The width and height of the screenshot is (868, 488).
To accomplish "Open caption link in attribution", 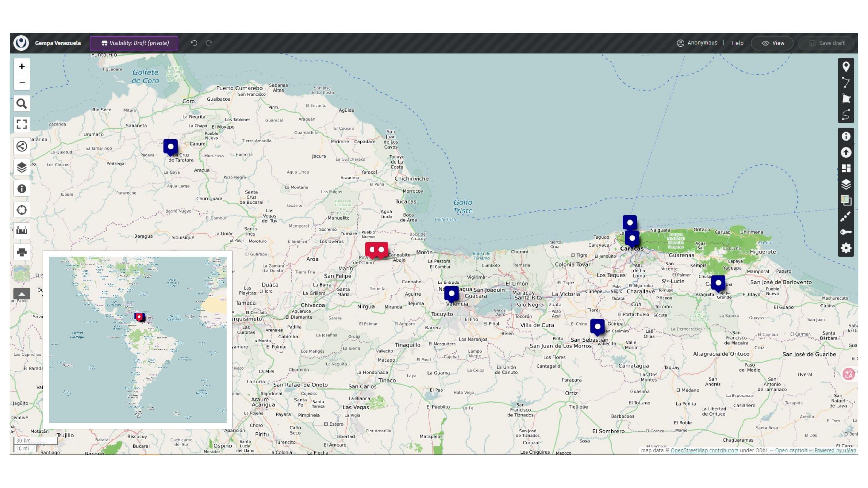I will pos(791,450).
